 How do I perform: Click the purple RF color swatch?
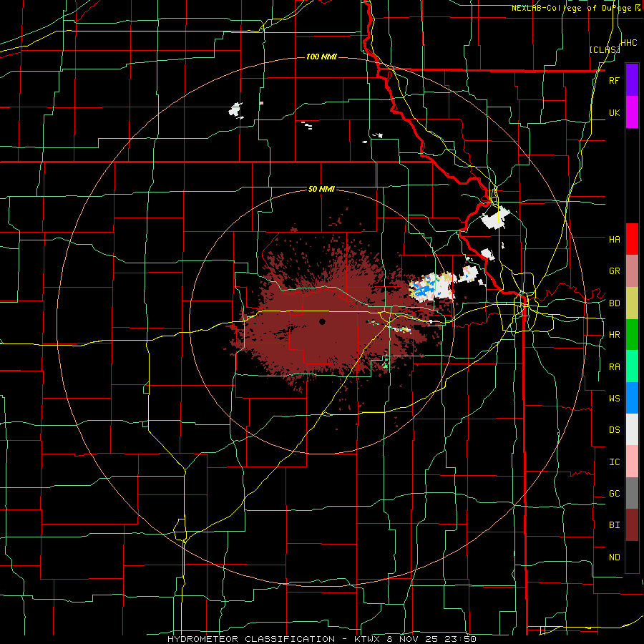[x=632, y=80]
